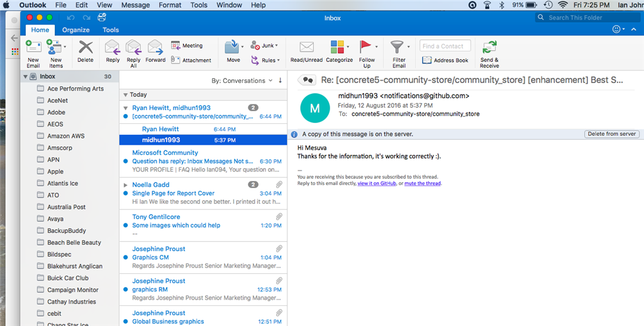Collapse the Ryan Hewitt, midhun1993 conversation
Screen dimensions: 644x326
click(125, 108)
